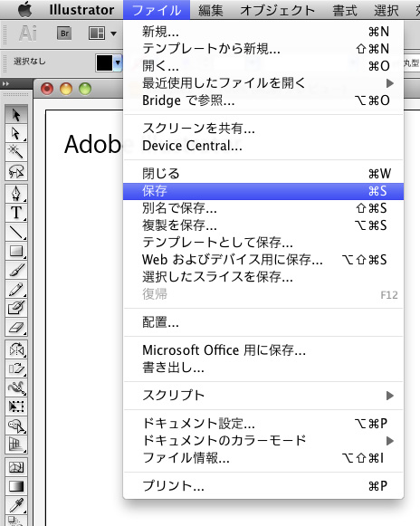Viewport: 420px width, 526px height.
Task: Open the オブジェクト menu
Action: 277,10
